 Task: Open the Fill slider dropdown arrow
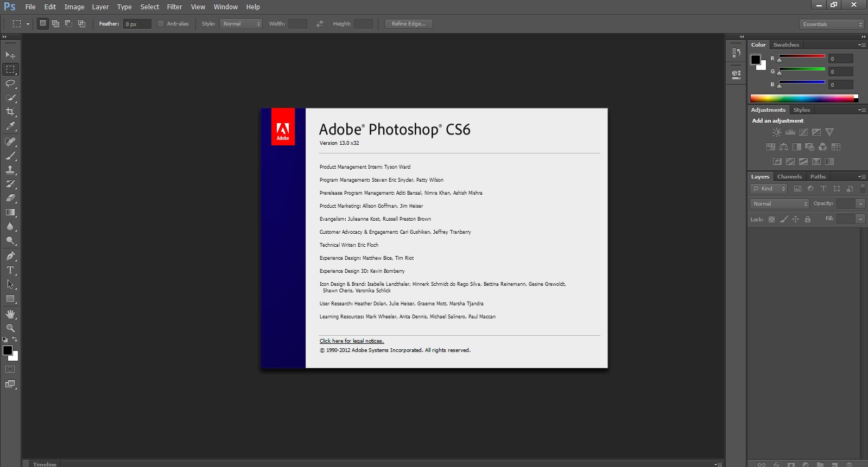tap(860, 219)
